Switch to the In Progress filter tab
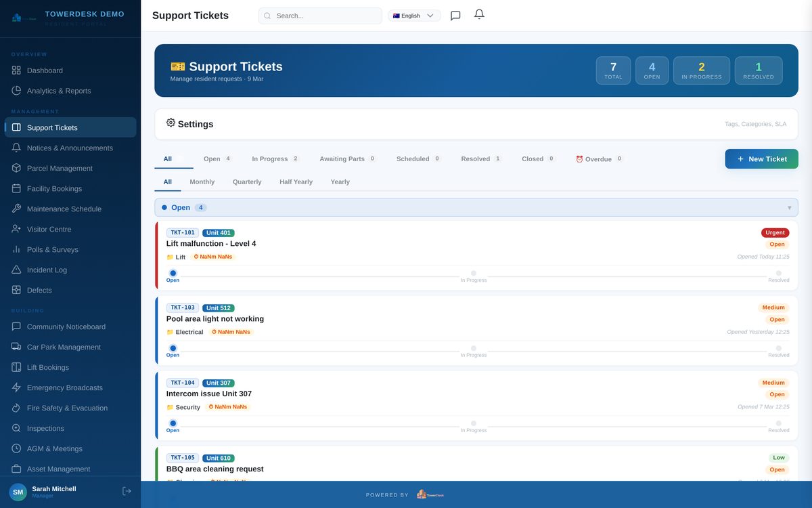This screenshot has width=812, height=508. point(269,158)
